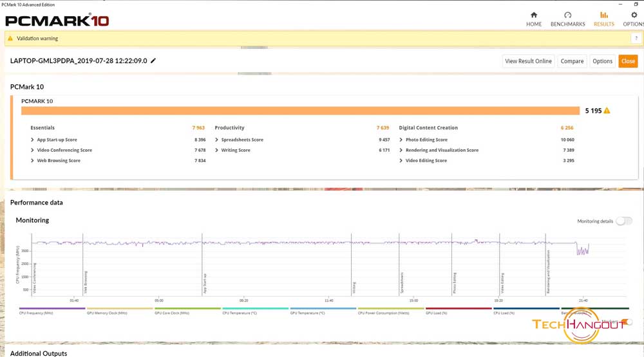
Task: Click the overall score 5 195
Action: 593,111
